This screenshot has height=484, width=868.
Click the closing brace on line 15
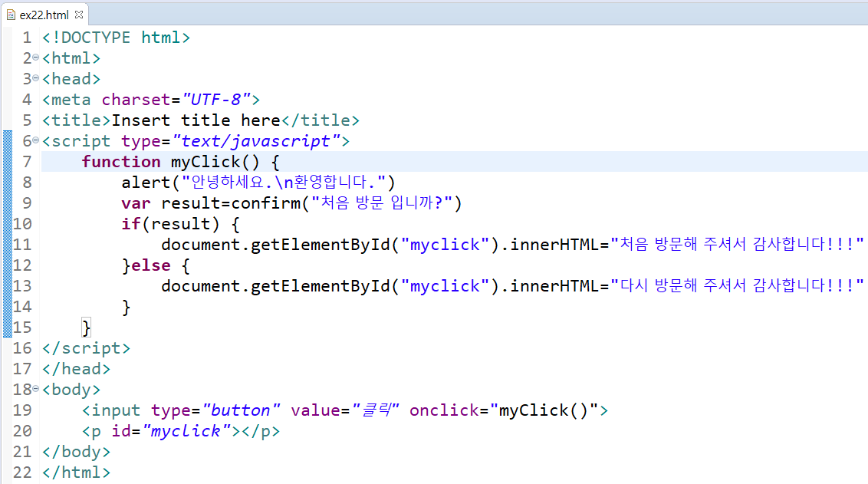click(x=86, y=328)
